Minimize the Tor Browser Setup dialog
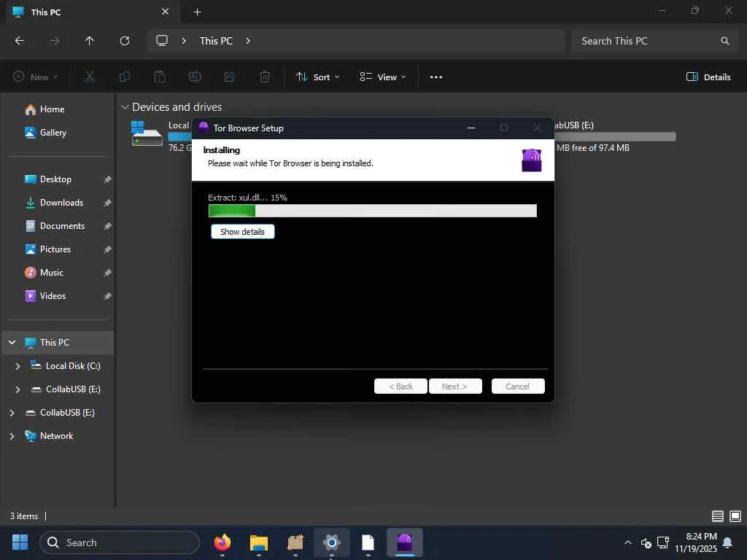747x560 pixels. tap(471, 128)
